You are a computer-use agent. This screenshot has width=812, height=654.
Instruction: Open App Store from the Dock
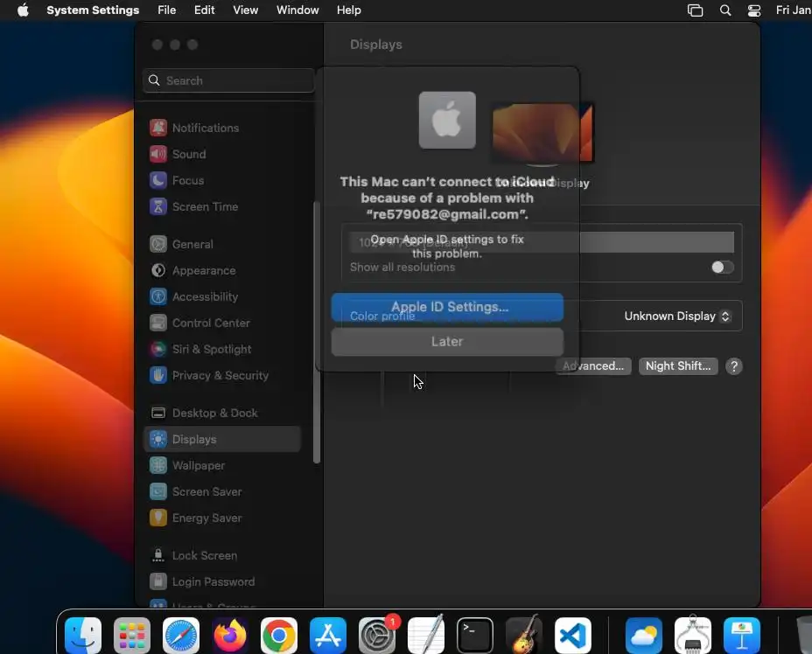[x=328, y=635]
